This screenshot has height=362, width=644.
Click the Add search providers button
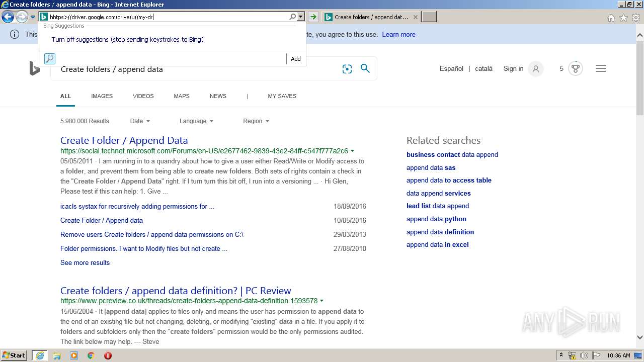click(296, 59)
